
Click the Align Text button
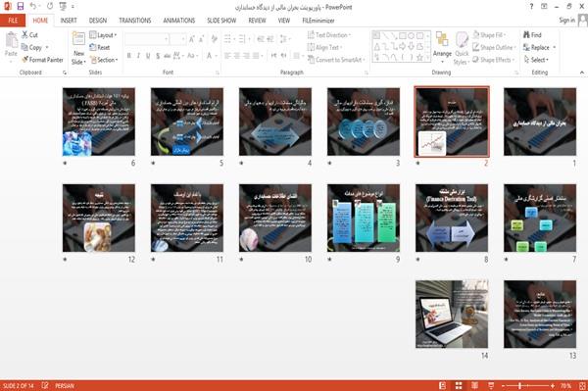[x=324, y=47]
